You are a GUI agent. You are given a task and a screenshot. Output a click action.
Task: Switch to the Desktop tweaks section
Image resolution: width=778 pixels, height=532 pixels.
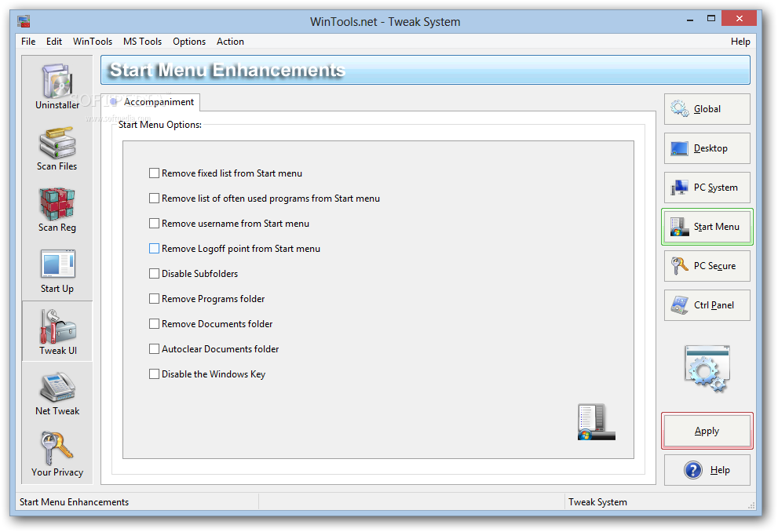[707, 148]
